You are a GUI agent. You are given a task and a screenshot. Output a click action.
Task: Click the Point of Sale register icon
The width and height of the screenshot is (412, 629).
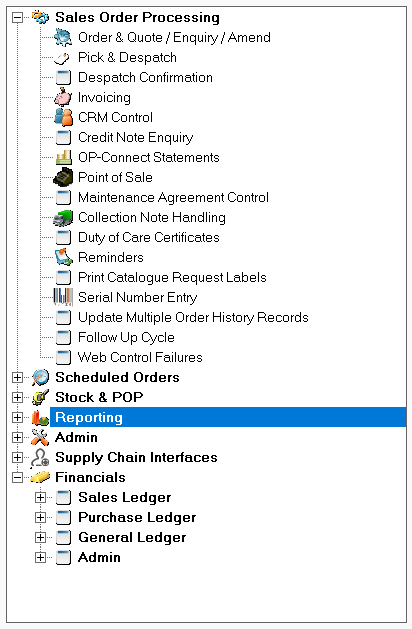click(63, 177)
